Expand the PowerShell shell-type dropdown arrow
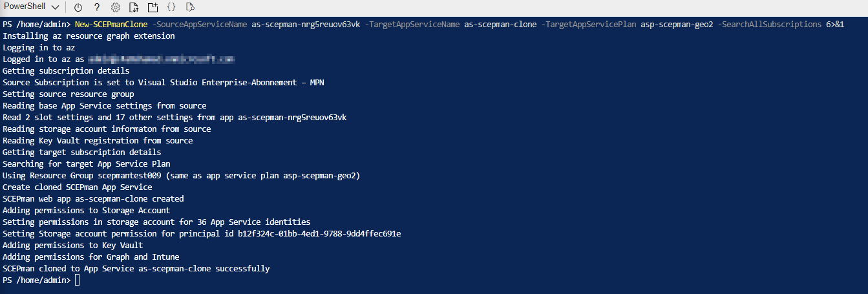This screenshot has width=868, height=294. (54, 7)
